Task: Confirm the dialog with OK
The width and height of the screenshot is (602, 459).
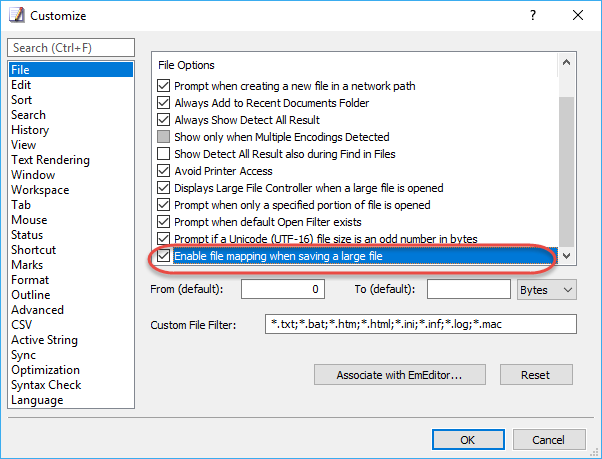Action: (x=468, y=439)
